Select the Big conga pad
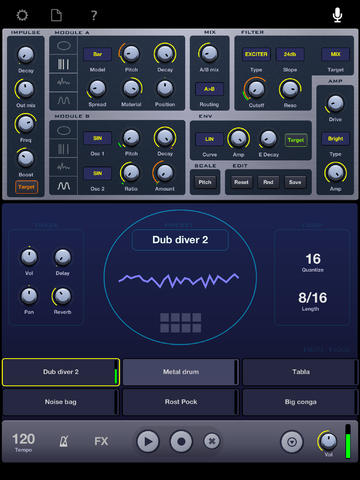The width and height of the screenshot is (360, 480). (x=301, y=402)
